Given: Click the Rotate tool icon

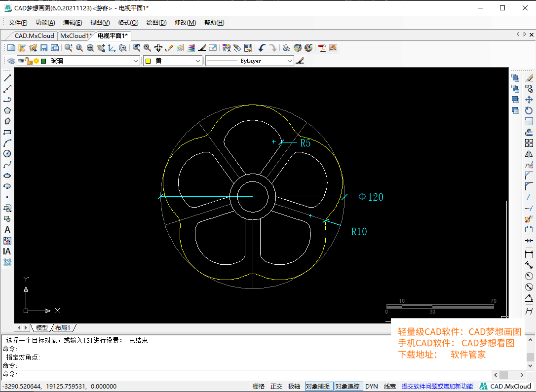Looking at the screenshot, I should (x=529, y=110).
